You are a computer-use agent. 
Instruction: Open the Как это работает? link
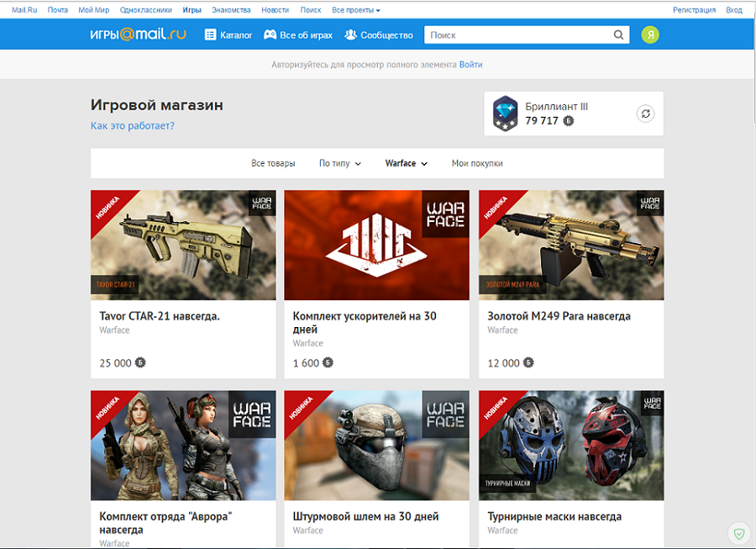[132, 125]
